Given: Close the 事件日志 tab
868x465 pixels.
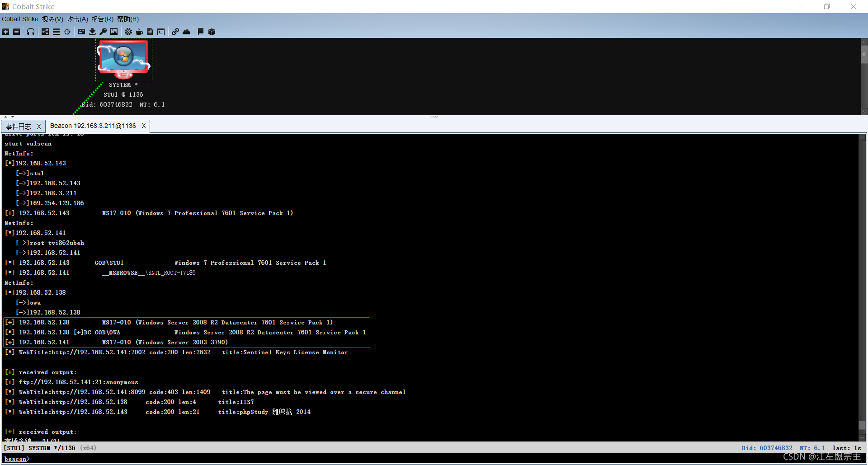Looking at the screenshot, I should 39,127.
